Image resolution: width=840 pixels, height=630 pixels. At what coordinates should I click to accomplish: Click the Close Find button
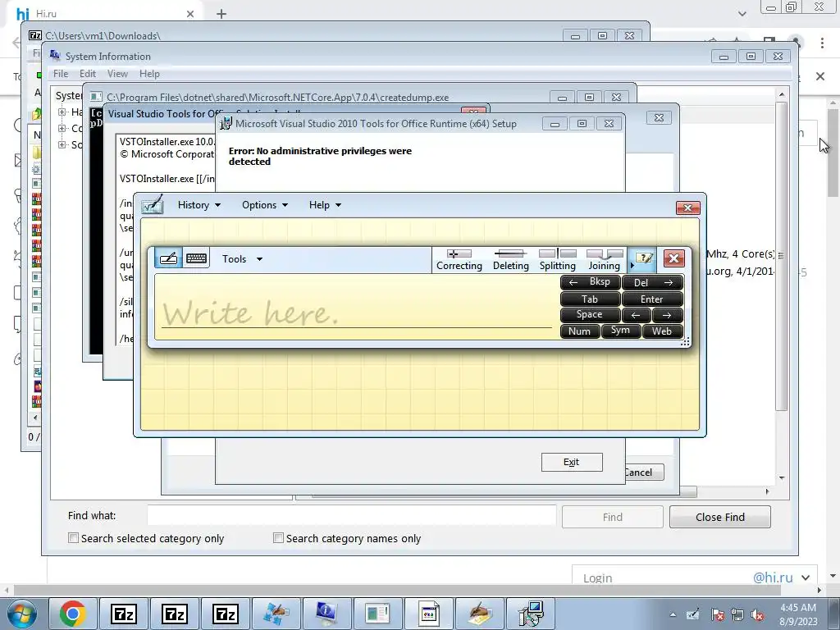point(720,517)
